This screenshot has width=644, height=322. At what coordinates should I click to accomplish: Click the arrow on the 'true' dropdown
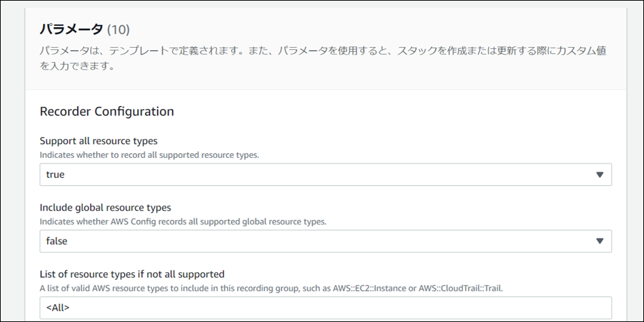tap(600, 175)
